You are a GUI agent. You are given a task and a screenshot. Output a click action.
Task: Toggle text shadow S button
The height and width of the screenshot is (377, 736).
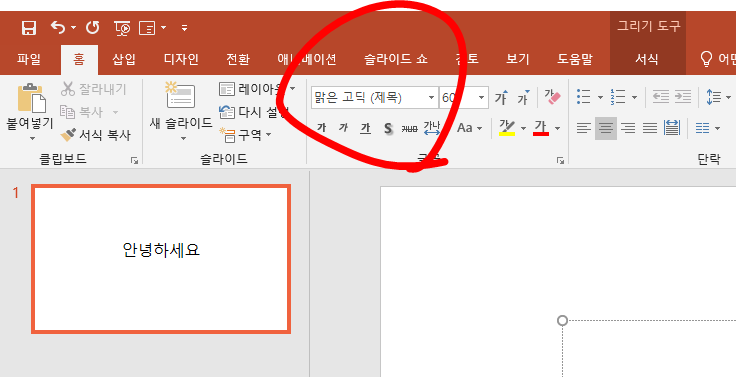(x=388, y=128)
